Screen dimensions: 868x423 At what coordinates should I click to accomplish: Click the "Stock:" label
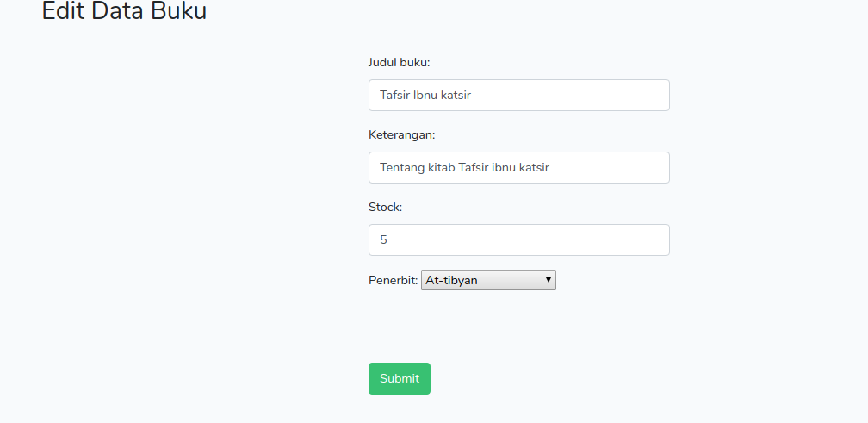pos(385,208)
